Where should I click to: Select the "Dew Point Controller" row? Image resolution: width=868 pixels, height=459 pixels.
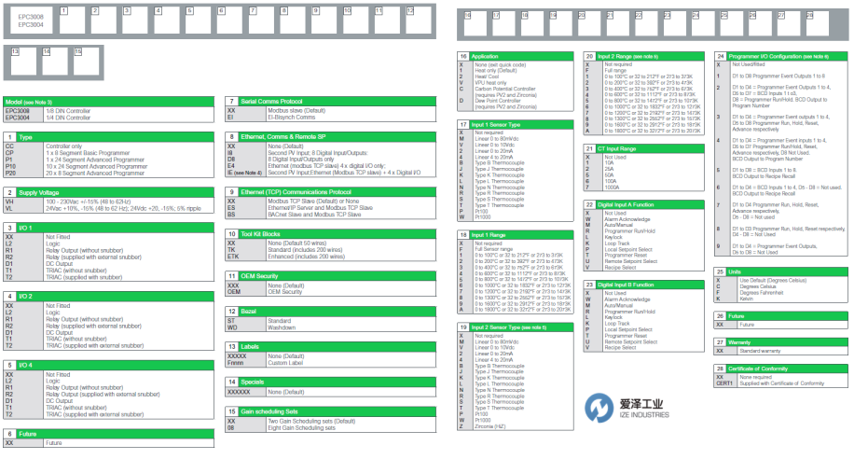[516, 104]
